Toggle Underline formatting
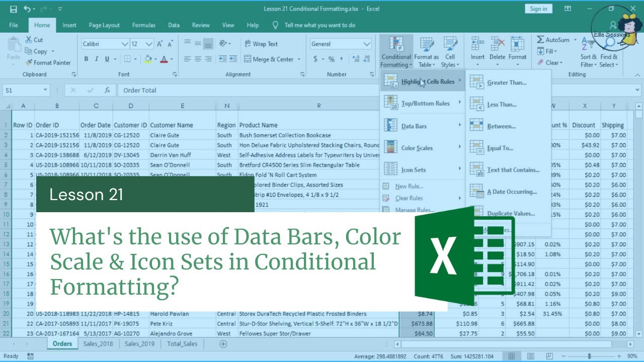Image resolution: width=644 pixels, height=362 pixels. point(107,59)
